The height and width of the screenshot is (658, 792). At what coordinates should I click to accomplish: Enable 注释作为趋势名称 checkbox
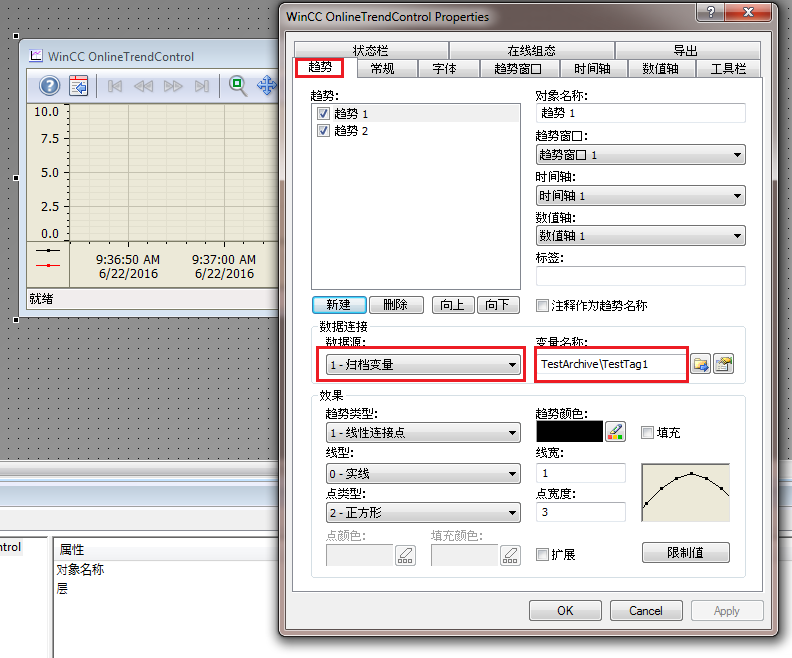pyautogui.click(x=542, y=306)
